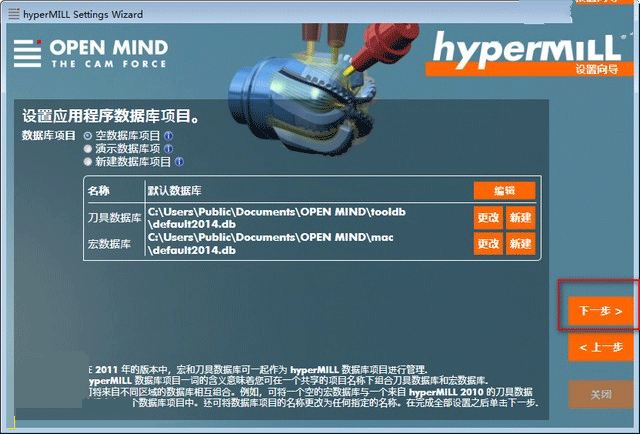Select the 空数据库项目 radio option
This screenshot has width=640, height=434.
pyautogui.click(x=88, y=136)
